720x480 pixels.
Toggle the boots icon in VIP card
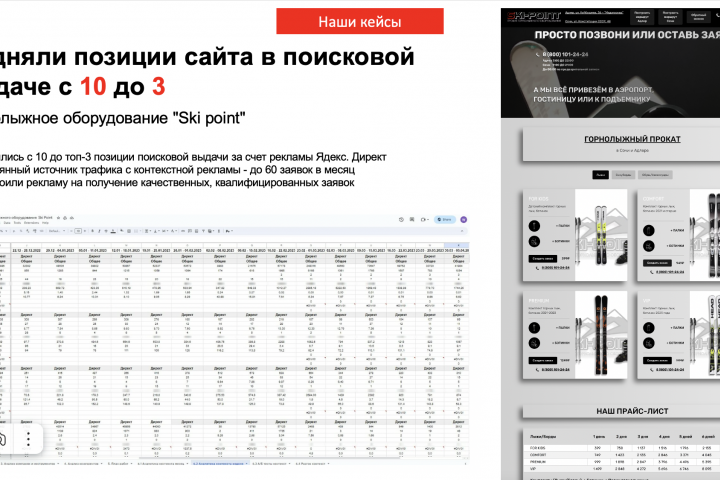pos(648,343)
